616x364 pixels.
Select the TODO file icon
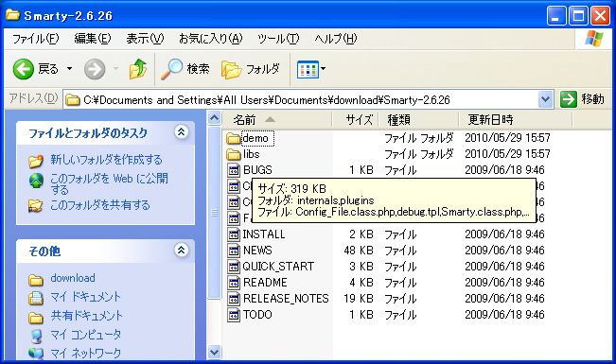pyautogui.click(x=234, y=315)
